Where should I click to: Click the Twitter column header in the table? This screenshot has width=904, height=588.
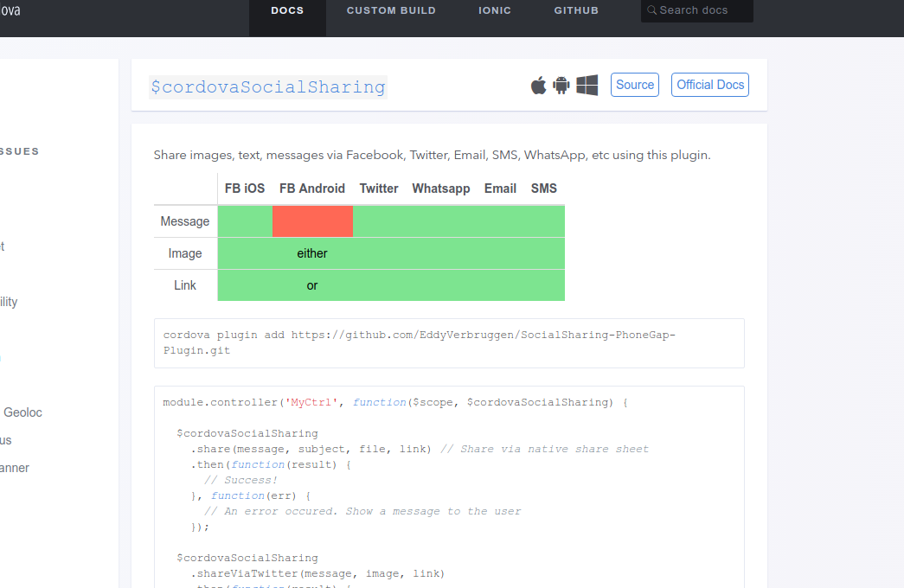click(379, 188)
